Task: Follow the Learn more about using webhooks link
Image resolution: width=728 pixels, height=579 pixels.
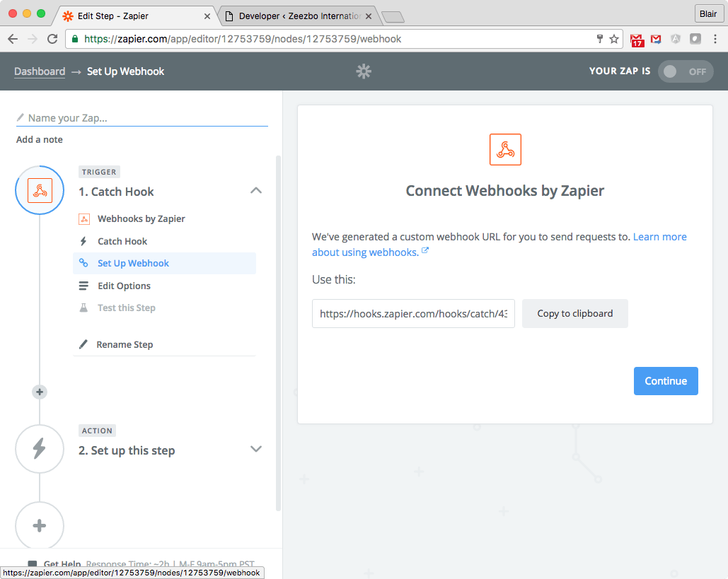Action: click(x=499, y=245)
